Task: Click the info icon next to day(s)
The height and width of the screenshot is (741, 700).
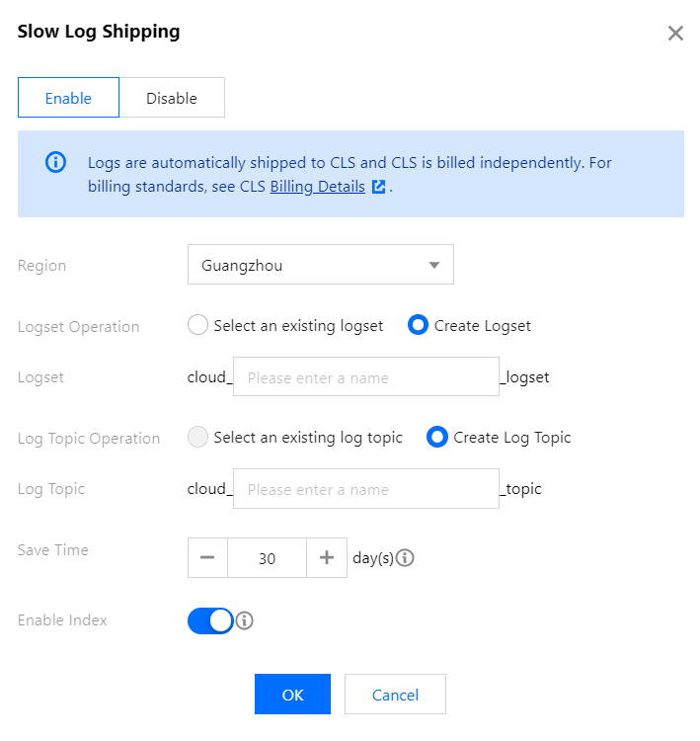Action: click(x=405, y=558)
